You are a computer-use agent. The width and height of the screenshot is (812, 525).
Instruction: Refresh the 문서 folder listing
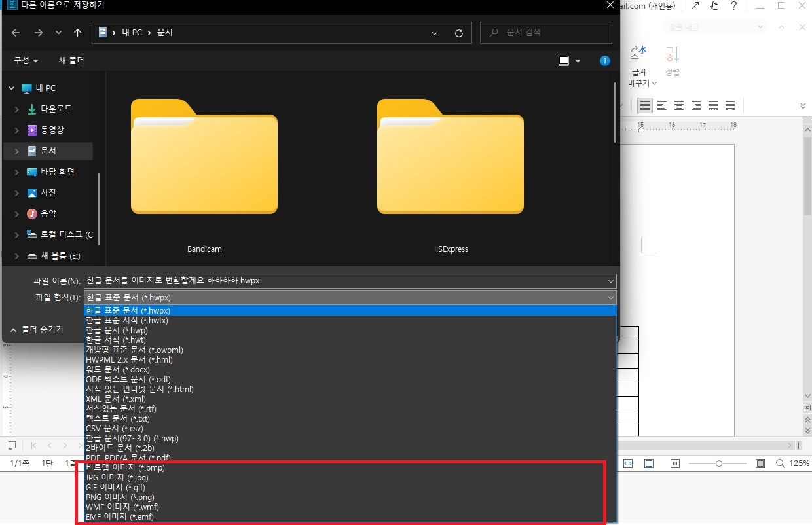[x=459, y=33]
